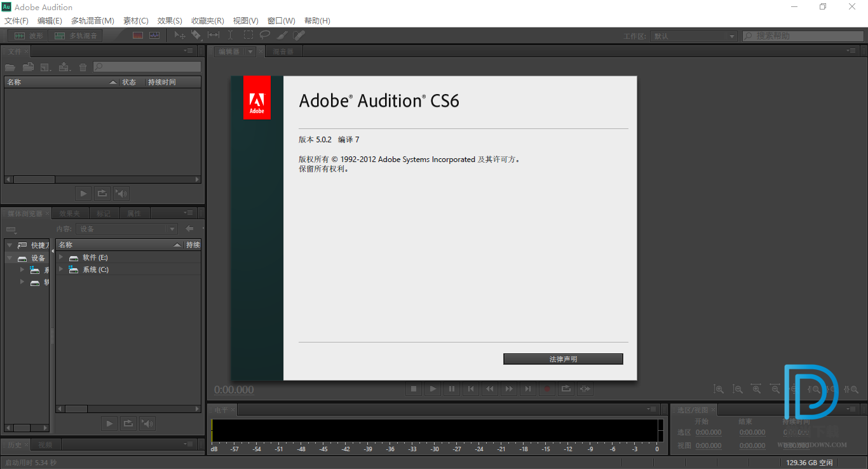This screenshot has height=469, width=868.
Task: Click zoom in amplitude icon
Action: 719,389
